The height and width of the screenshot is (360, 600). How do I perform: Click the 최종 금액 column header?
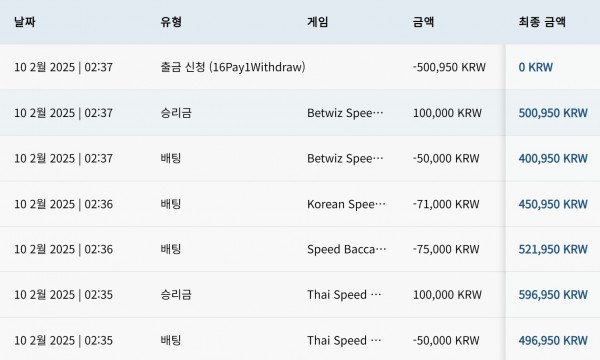542,22
